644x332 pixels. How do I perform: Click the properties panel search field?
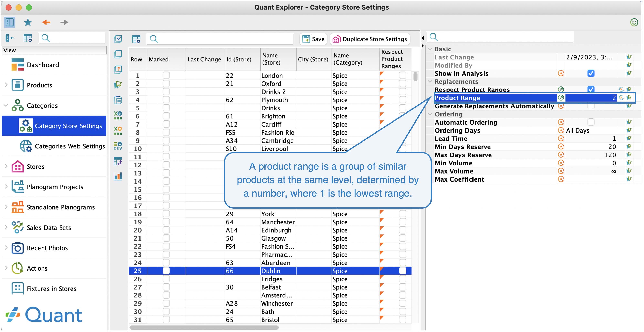pyautogui.click(x=500, y=37)
